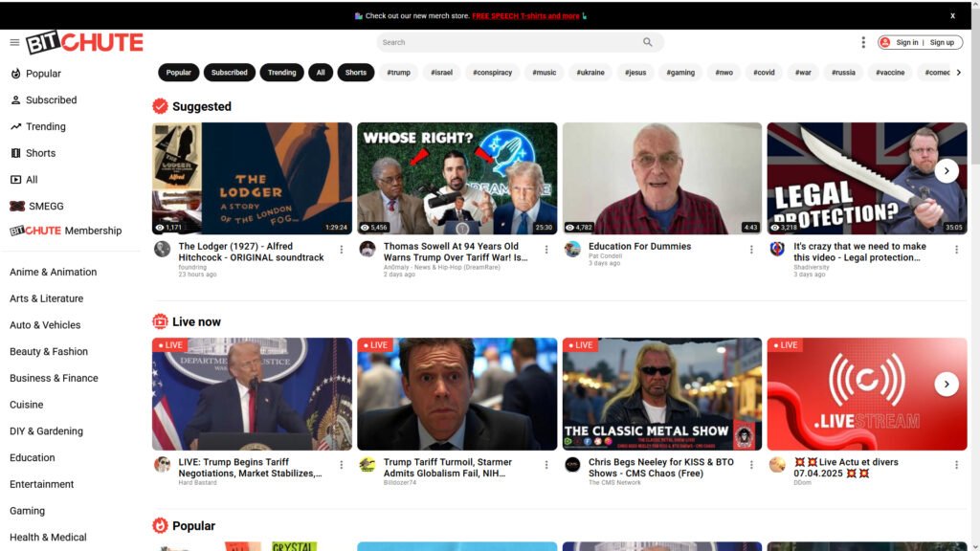
Task: Show more hashtags with right chevron
Action: click(x=959, y=73)
